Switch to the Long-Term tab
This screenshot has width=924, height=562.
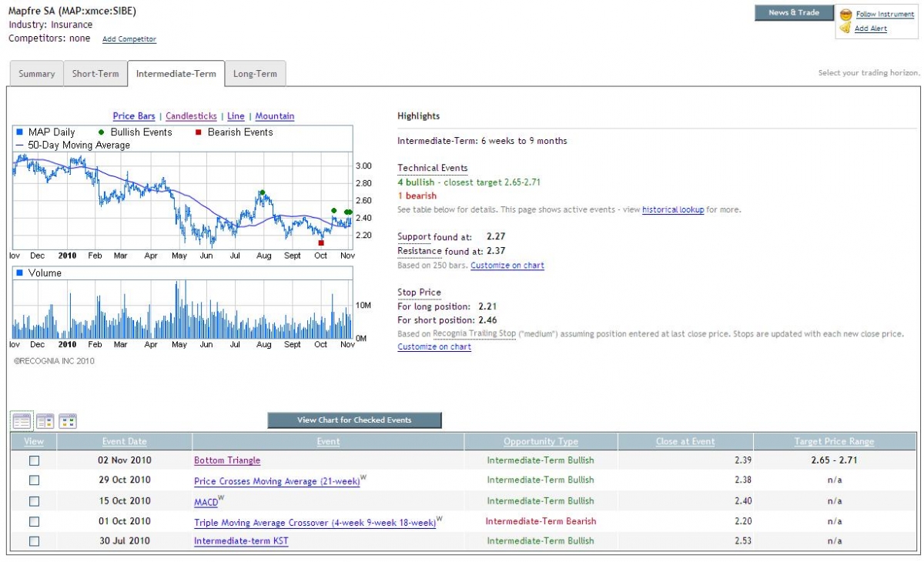255,74
